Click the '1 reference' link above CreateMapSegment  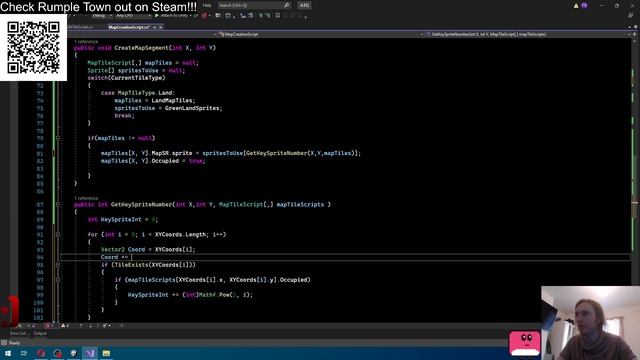[86, 42]
